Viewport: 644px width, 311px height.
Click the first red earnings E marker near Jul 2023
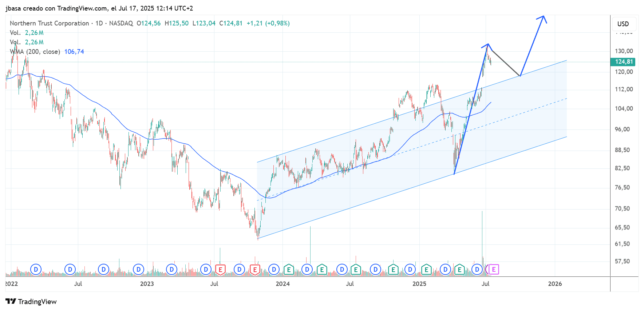(x=220, y=270)
